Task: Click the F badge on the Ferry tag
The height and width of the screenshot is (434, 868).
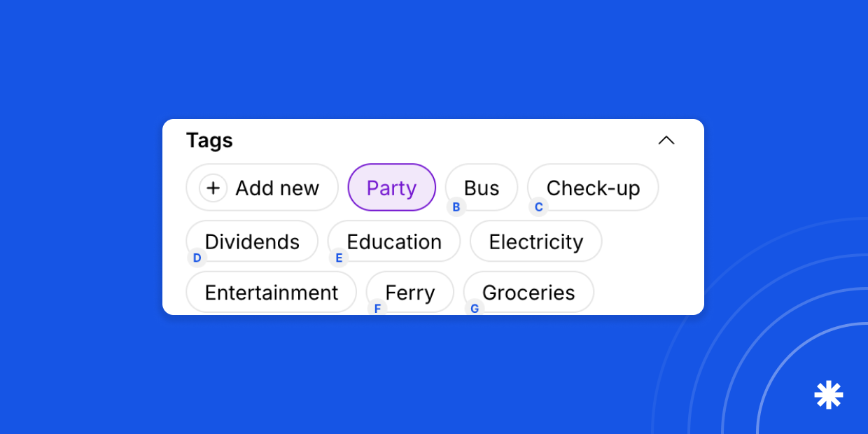Action: coord(377,309)
